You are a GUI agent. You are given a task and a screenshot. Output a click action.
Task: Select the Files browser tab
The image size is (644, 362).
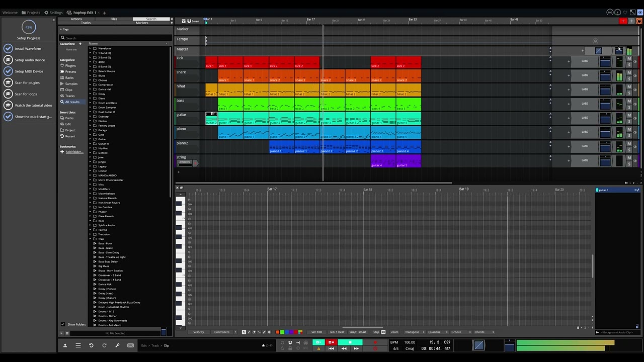pos(114,19)
